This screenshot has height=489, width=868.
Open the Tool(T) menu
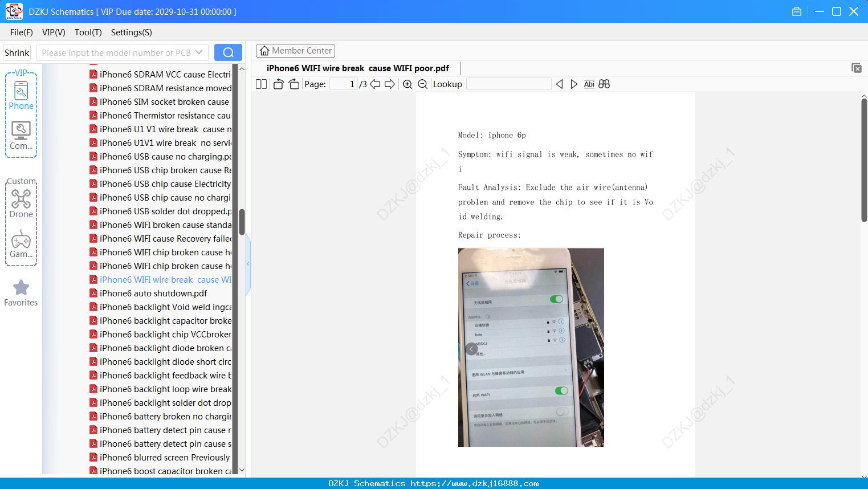tap(88, 32)
